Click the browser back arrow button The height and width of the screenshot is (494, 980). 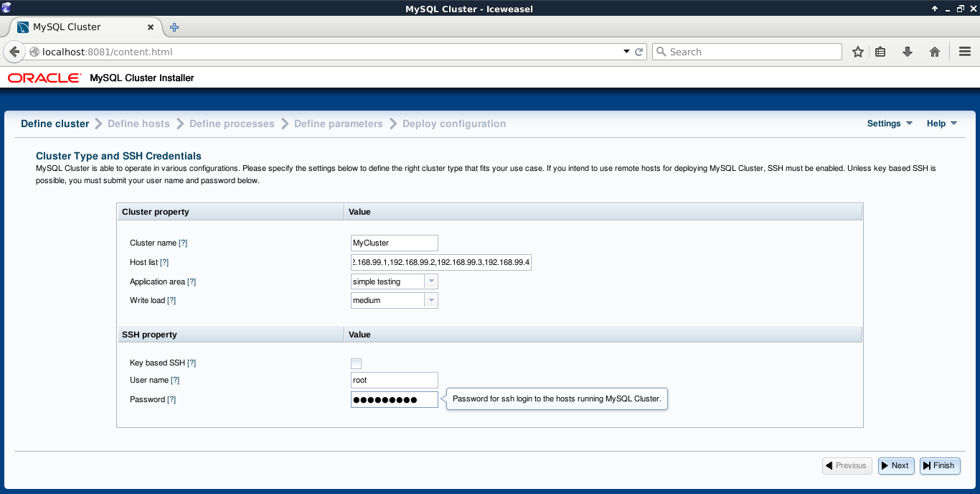(x=14, y=52)
